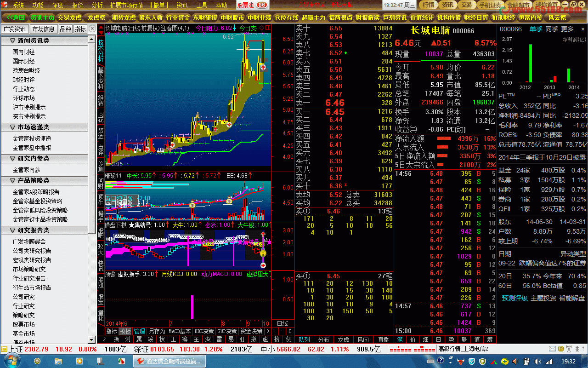Click the square marker after 今日支
This screenshot has width=588, height=368.
click(267, 28)
